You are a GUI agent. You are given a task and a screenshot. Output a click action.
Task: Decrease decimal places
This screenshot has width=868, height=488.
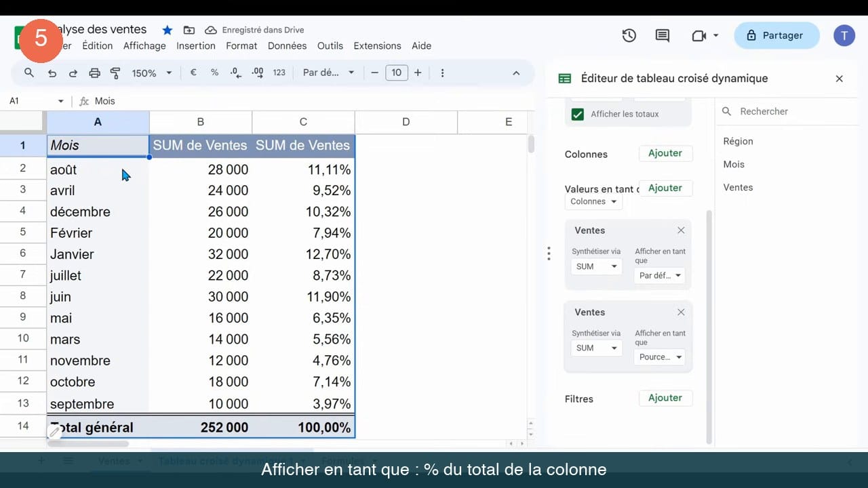pyautogui.click(x=235, y=73)
